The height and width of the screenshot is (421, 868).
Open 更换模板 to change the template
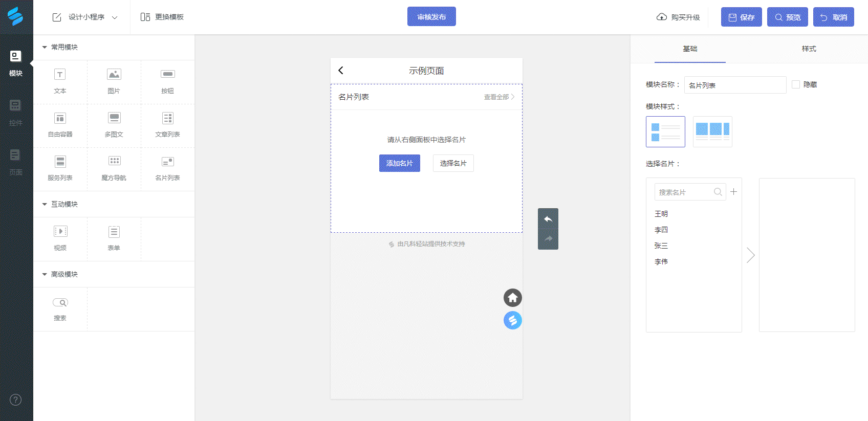click(162, 17)
